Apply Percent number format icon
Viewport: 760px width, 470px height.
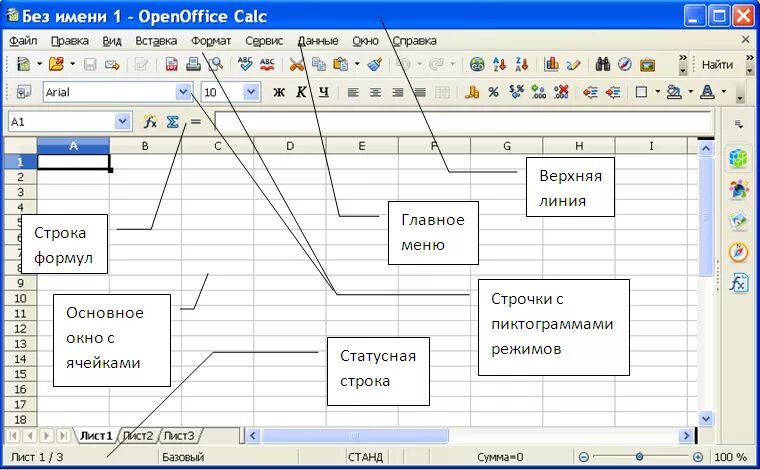click(493, 92)
